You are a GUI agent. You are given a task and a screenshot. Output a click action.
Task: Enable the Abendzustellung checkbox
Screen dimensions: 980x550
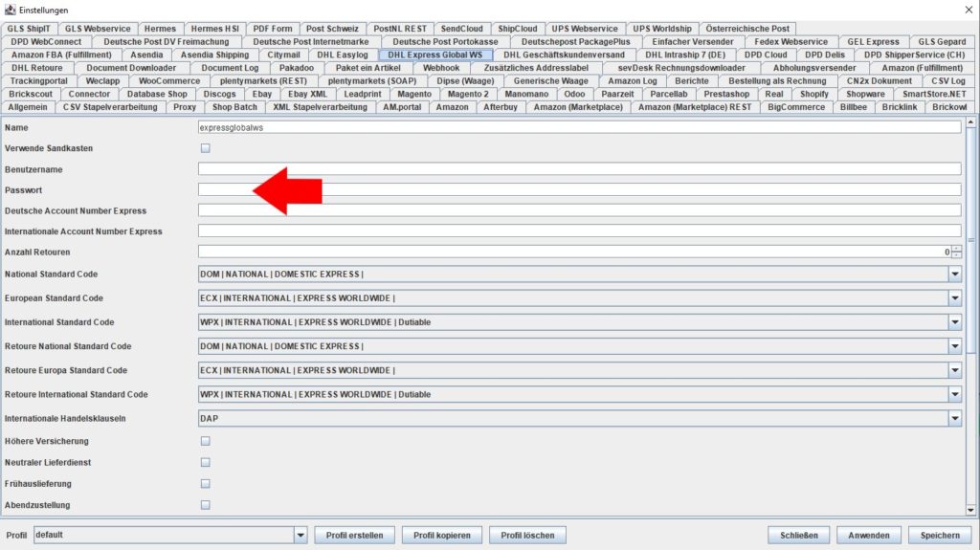pyautogui.click(x=205, y=505)
